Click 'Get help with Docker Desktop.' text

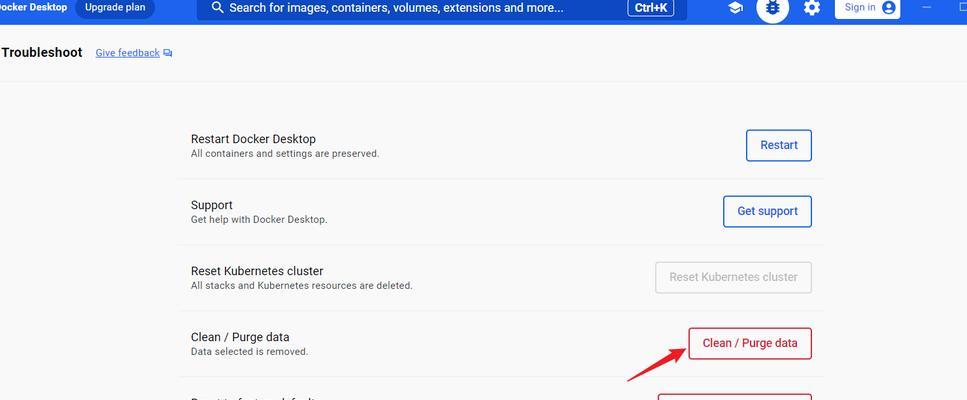tap(259, 219)
